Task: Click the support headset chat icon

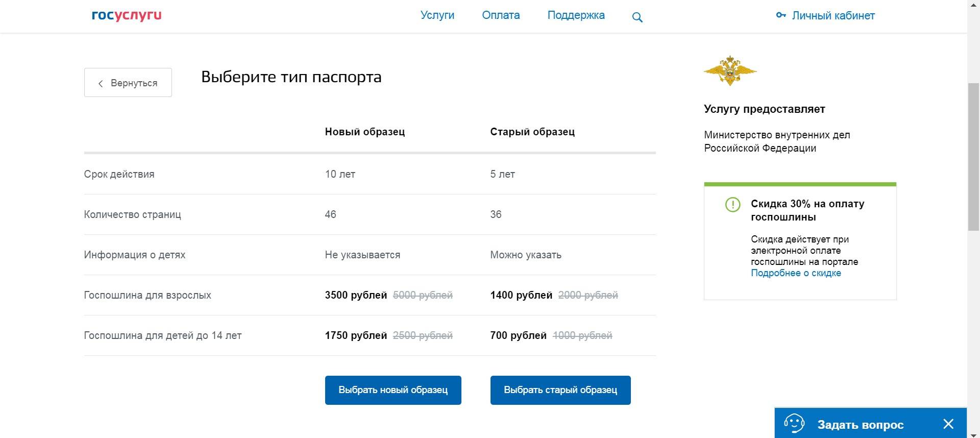Action: tap(794, 424)
